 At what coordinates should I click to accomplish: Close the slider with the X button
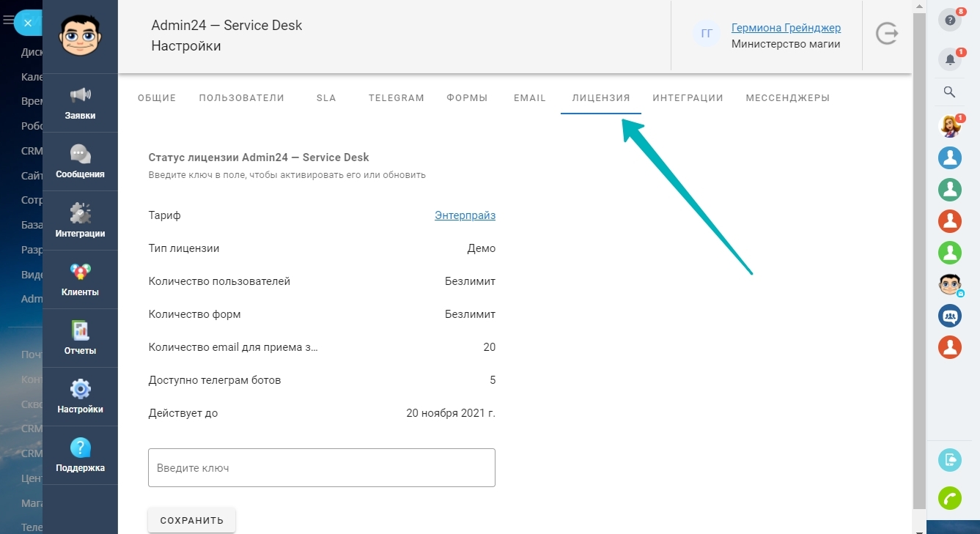(x=28, y=23)
